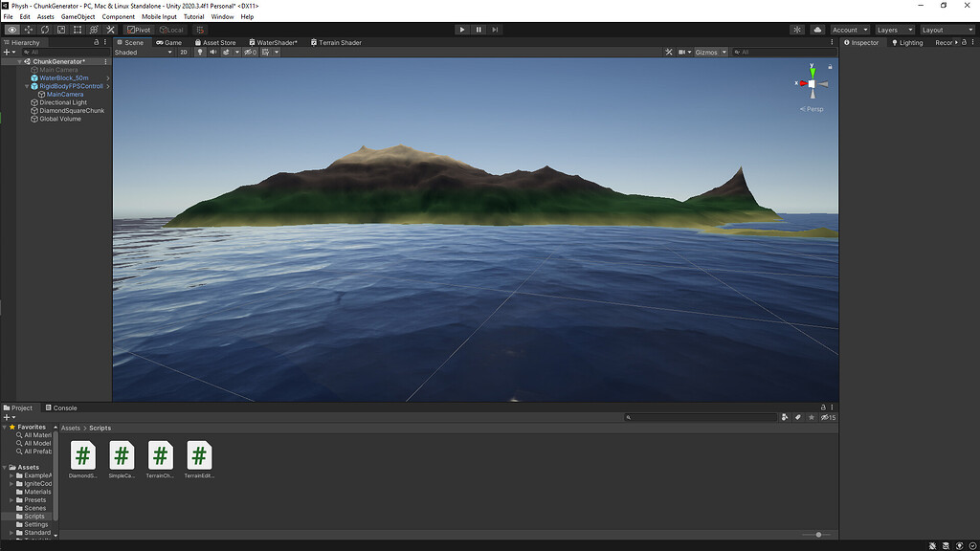The width and height of the screenshot is (980, 551).
Task: Open the GameObject menu
Action: pos(77,16)
